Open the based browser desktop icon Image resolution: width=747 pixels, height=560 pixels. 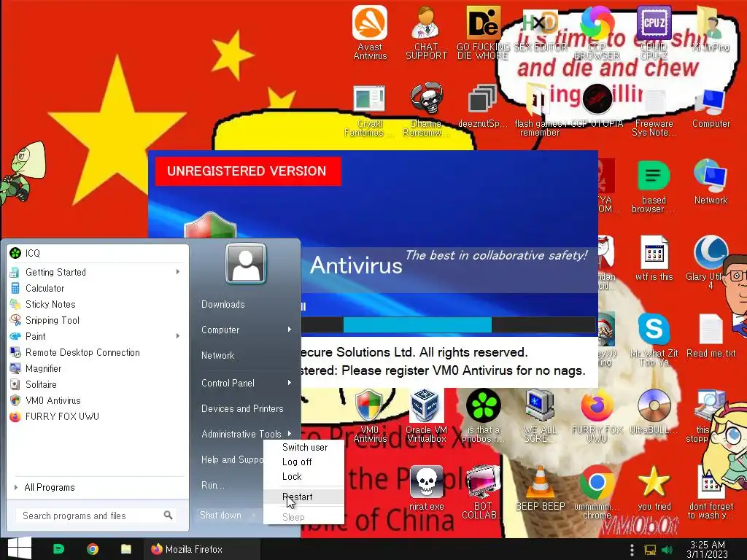[x=654, y=186]
